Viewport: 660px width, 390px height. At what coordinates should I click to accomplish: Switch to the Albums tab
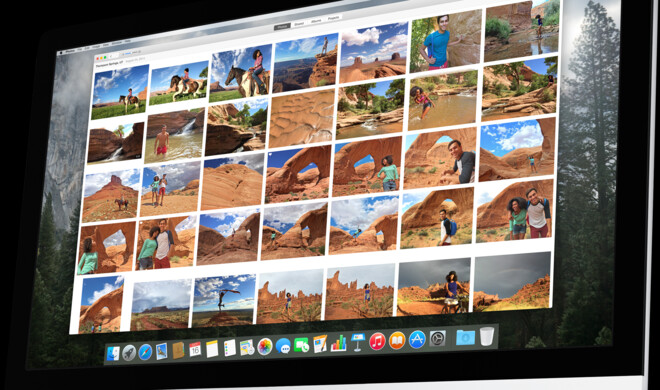tap(316, 21)
